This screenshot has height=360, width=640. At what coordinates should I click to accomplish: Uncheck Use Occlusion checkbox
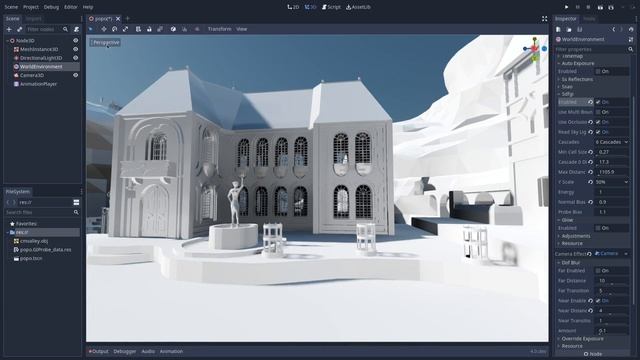coord(598,122)
